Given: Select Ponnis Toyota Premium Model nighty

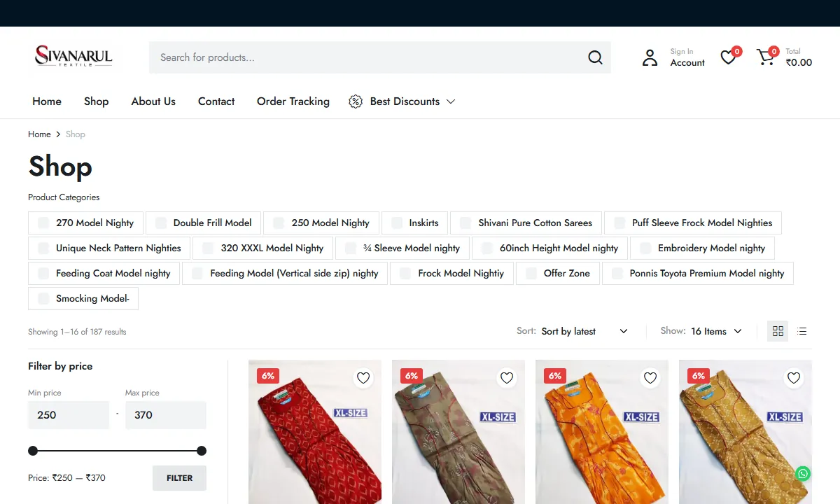Looking at the screenshot, I should [x=697, y=273].
